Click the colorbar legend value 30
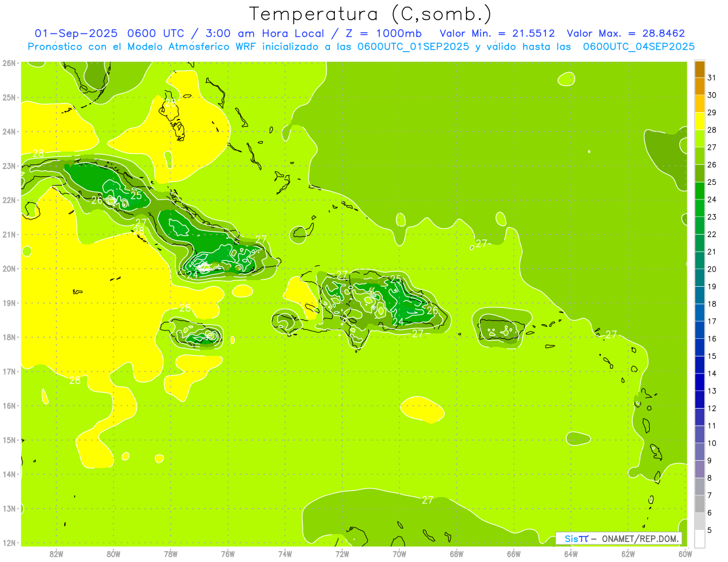The image size is (728, 562). click(712, 95)
